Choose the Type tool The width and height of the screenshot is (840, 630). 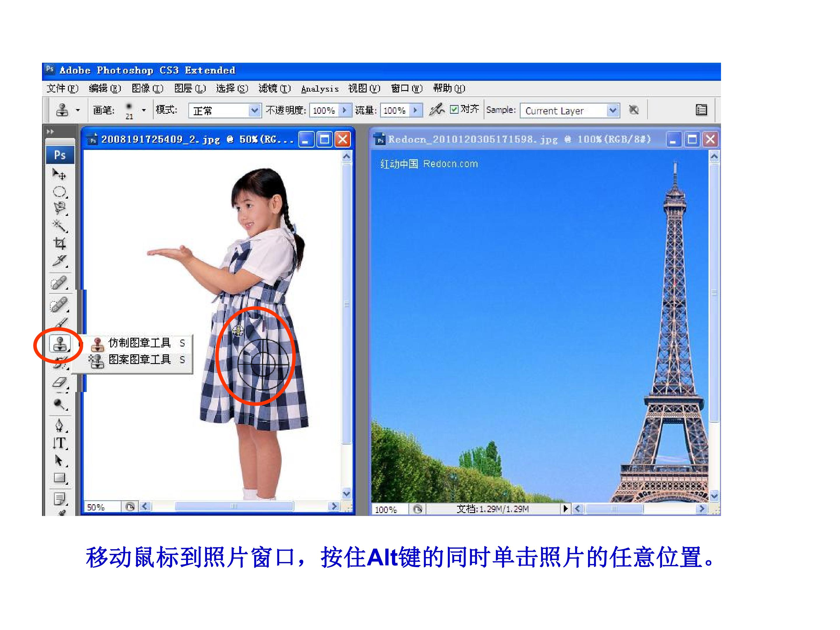pyautogui.click(x=59, y=443)
